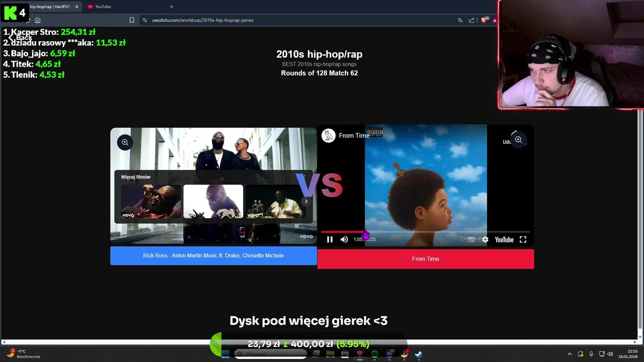
Task: Open third suggested Vevo video thumbnail
Action: tap(275, 202)
